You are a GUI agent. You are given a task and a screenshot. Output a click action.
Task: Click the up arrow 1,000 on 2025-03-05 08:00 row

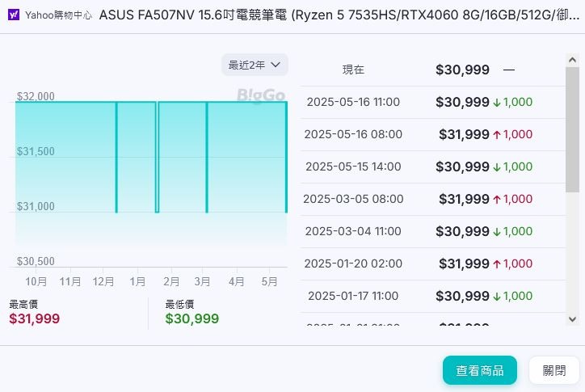(512, 200)
